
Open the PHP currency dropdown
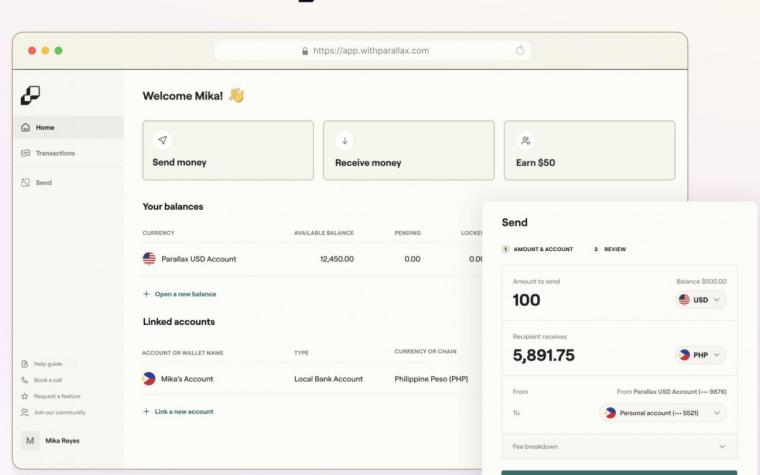pos(700,355)
